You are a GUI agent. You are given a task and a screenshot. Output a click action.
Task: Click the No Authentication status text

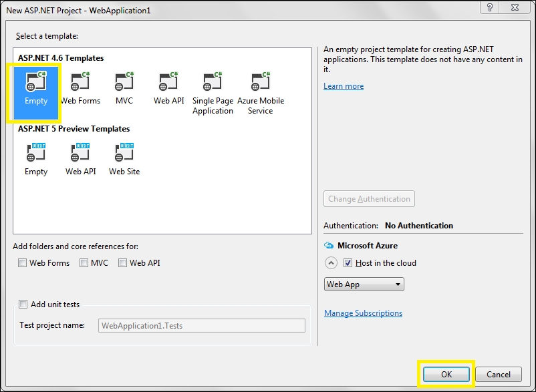pos(419,226)
